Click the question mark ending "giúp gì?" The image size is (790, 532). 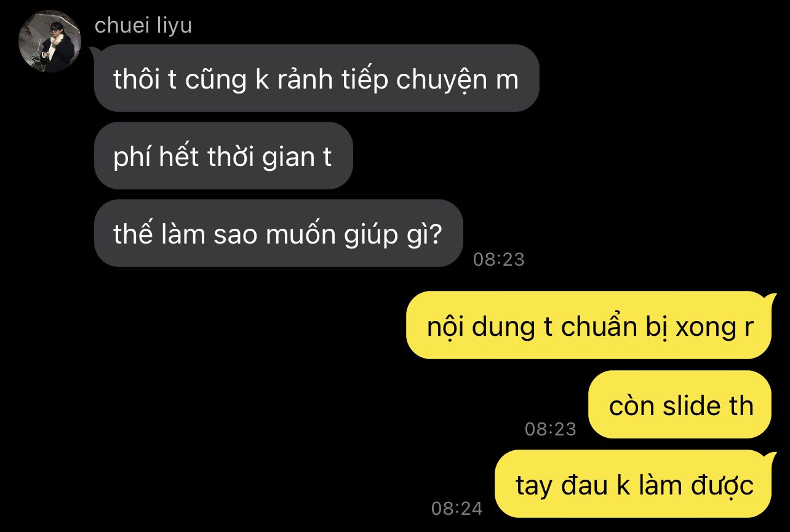pos(436,234)
